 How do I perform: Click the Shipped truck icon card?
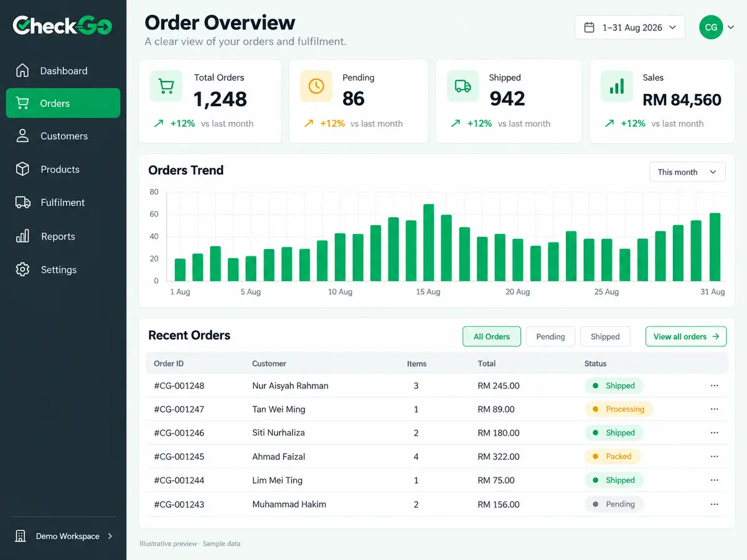point(463,86)
